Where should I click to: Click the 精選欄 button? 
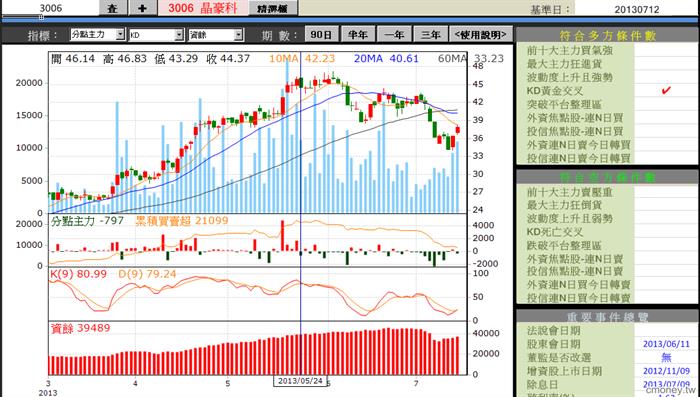point(272,8)
